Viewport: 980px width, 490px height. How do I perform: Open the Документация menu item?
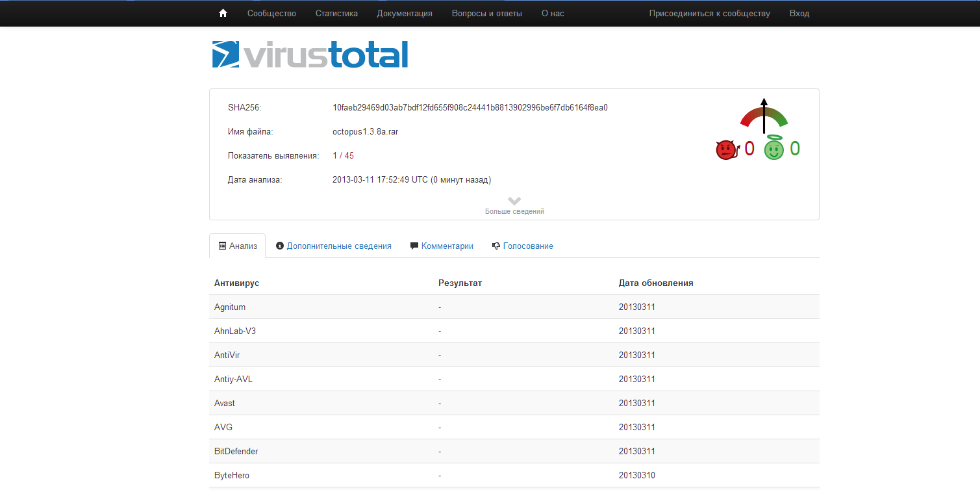405,13
